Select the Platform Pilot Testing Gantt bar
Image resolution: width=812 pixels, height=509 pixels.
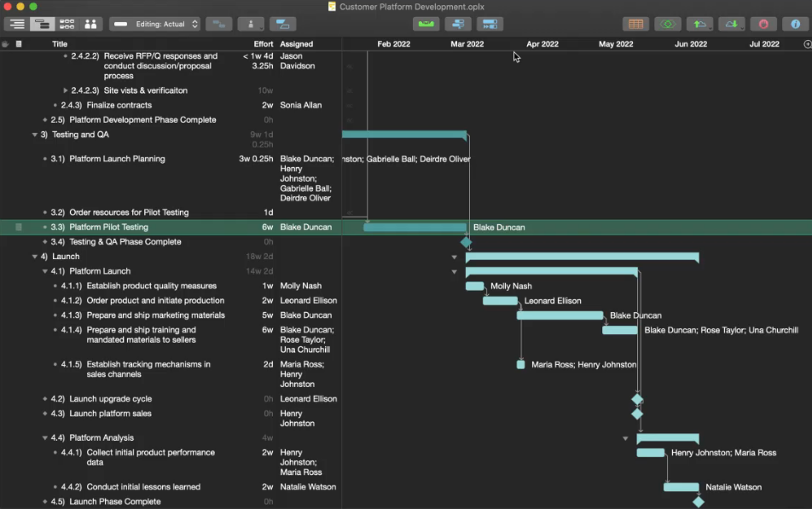(415, 227)
